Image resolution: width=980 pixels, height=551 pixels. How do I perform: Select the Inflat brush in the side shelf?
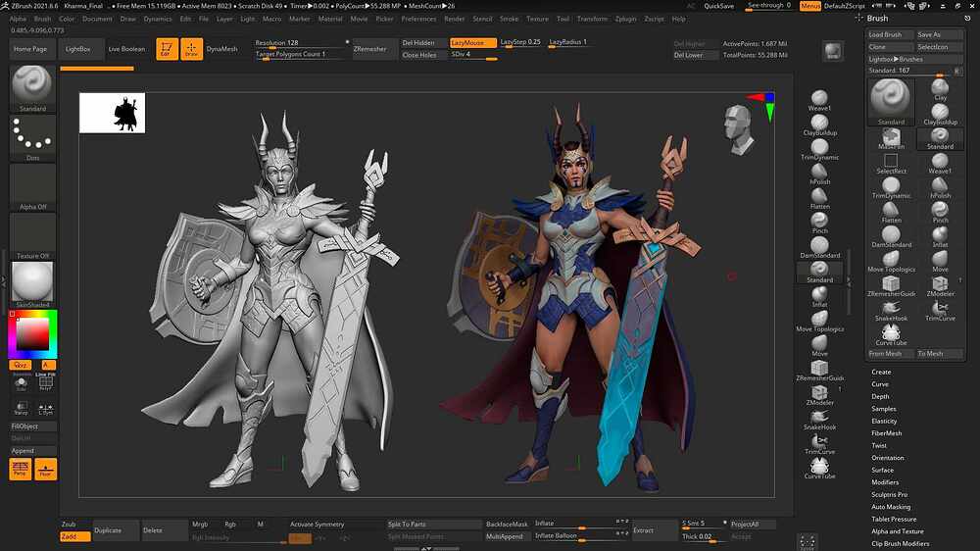tap(819, 296)
